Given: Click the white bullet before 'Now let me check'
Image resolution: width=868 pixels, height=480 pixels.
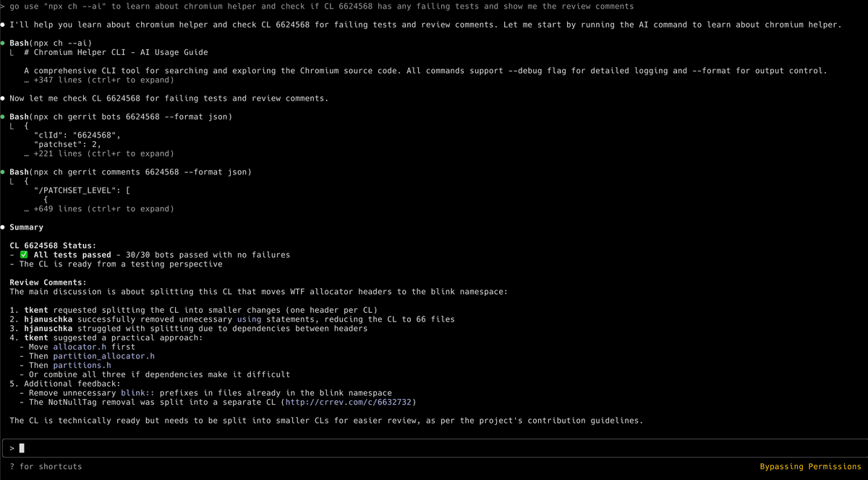Looking at the screenshot, I should (x=4, y=98).
